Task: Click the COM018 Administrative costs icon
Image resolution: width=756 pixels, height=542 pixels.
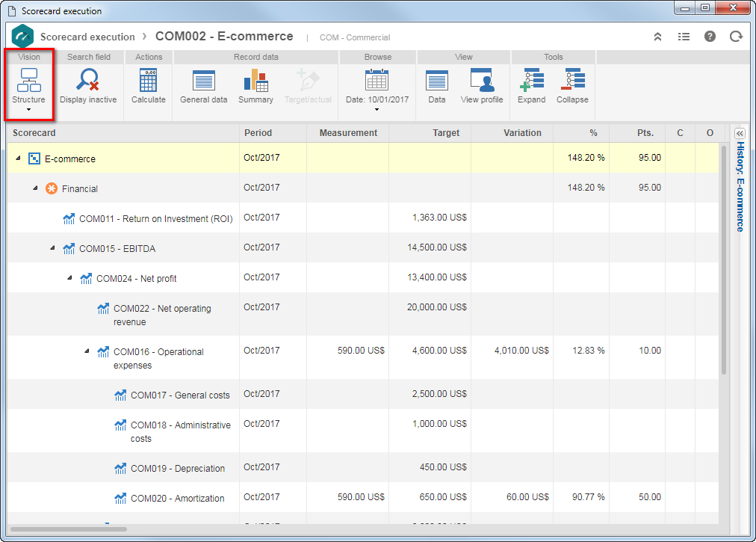Action: click(x=120, y=425)
